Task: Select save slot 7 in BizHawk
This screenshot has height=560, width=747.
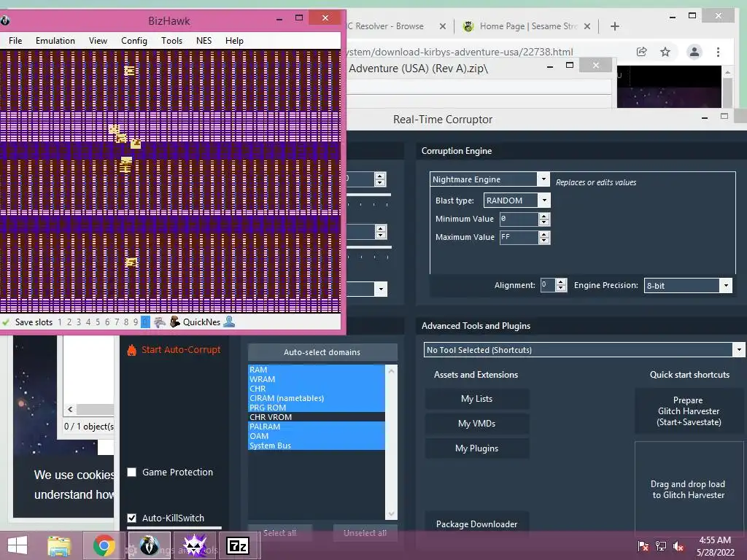Action: 117,322
